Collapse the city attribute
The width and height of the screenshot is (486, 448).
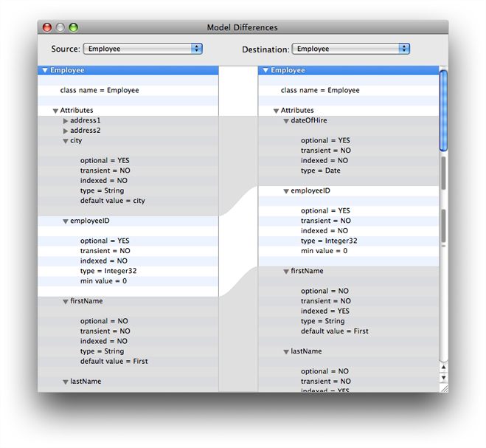pyautogui.click(x=66, y=141)
